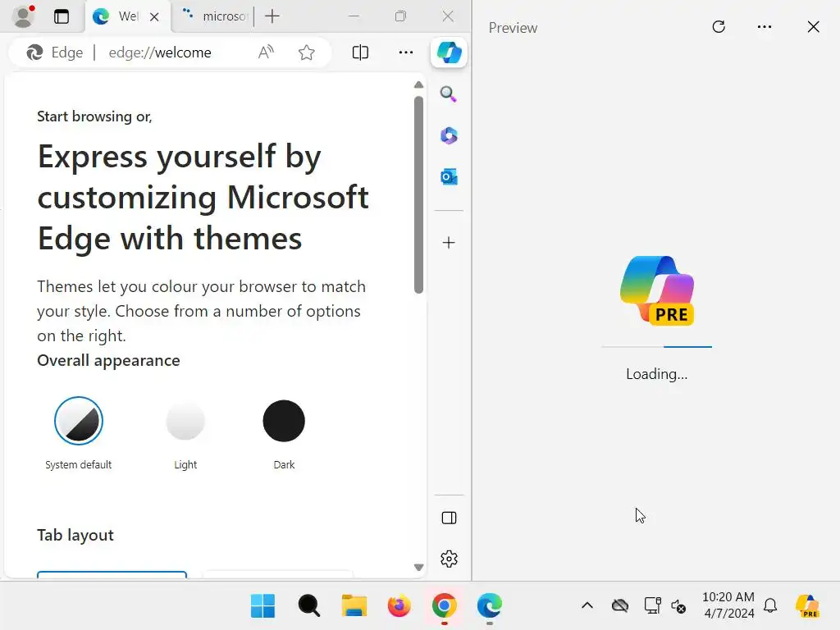The image size is (840, 630).
Task: Expand hidden system tray icons
Action: (x=587, y=606)
